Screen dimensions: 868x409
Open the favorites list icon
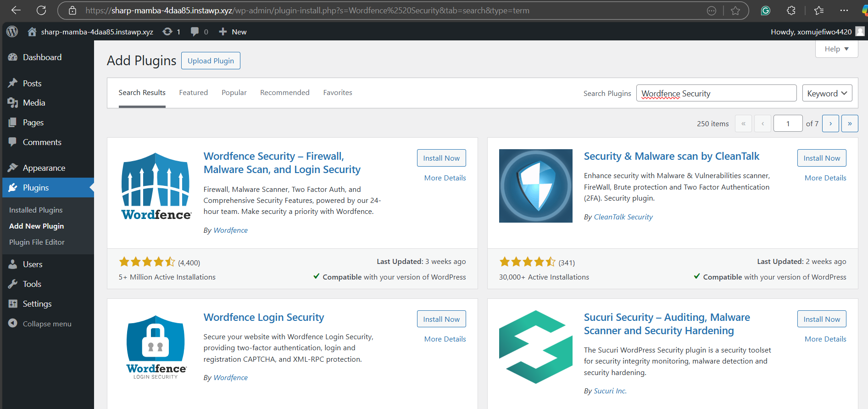pyautogui.click(x=819, y=11)
